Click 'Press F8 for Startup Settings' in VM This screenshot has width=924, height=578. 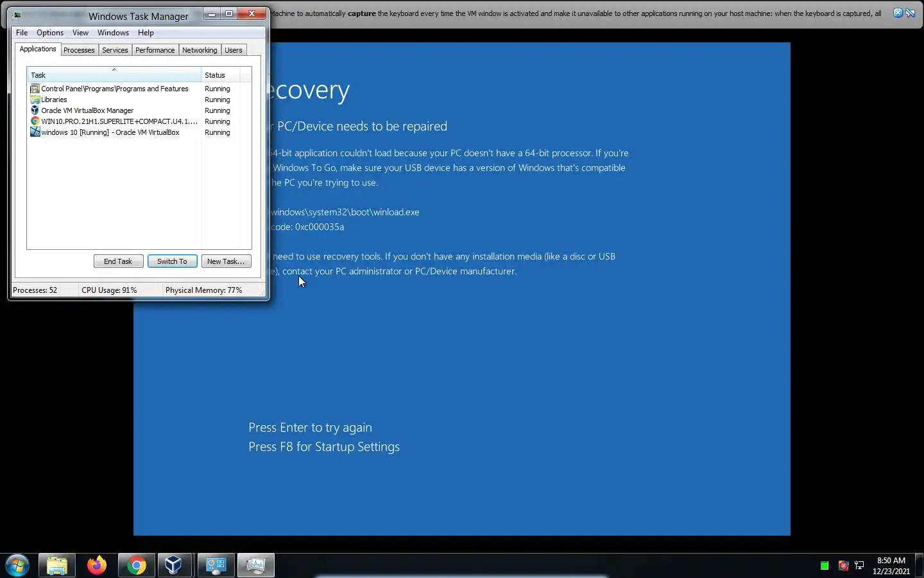(x=324, y=447)
